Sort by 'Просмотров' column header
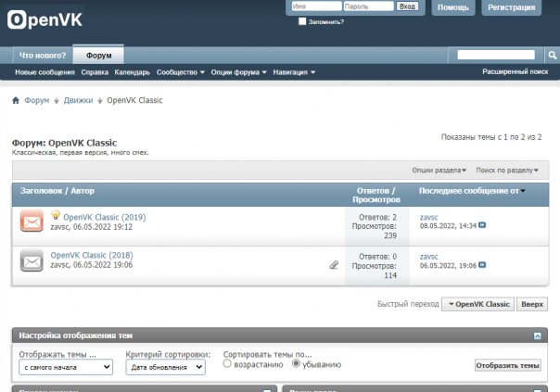The image size is (560, 392). (376, 200)
